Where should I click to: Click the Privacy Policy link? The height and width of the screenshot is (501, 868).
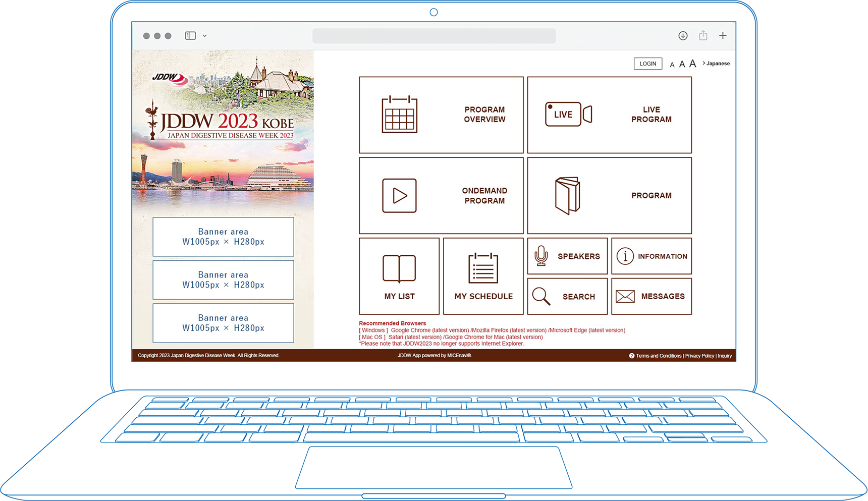tap(699, 356)
